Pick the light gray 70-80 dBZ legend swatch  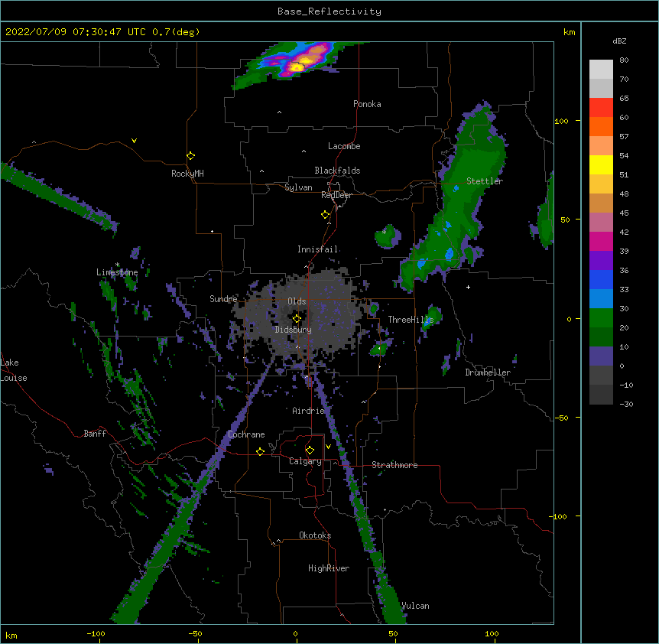(x=601, y=70)
